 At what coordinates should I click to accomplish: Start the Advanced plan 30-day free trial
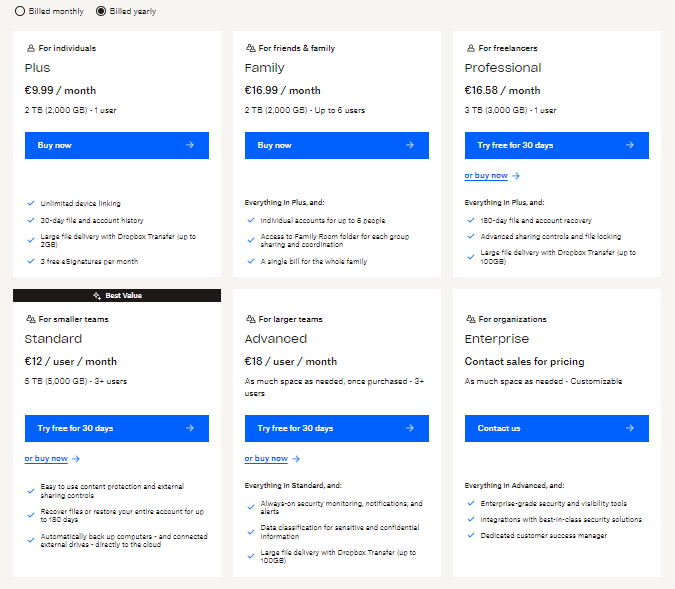(x=337, y=428)
